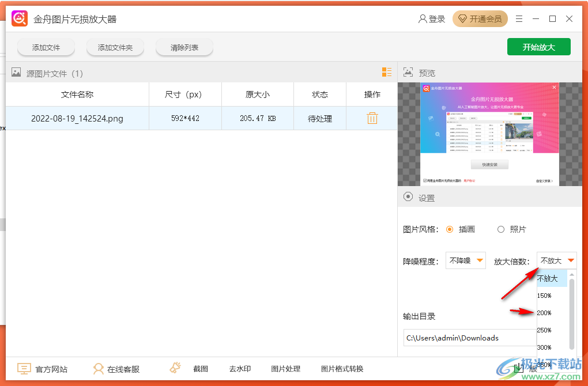Close the application window
Image resolution: width=588 pixels, height=386 pixels.
[x=569, y=19]
